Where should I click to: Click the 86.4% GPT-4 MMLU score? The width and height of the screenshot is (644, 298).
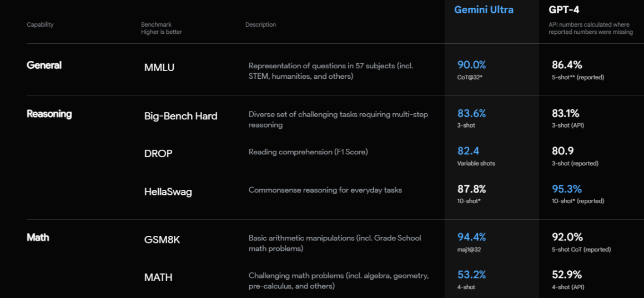(566, 65)
